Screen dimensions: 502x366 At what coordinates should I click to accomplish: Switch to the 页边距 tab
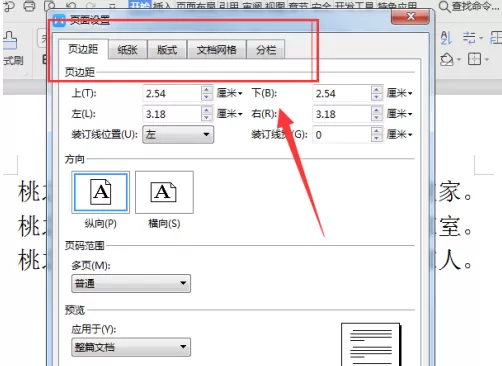coord(83,49)
